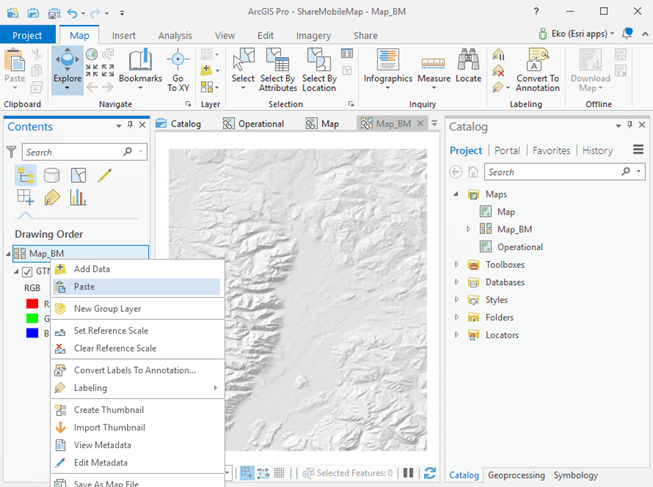Show List By Data Source view
The width and height of the screenshot is (653, 487).
[52, 175]
